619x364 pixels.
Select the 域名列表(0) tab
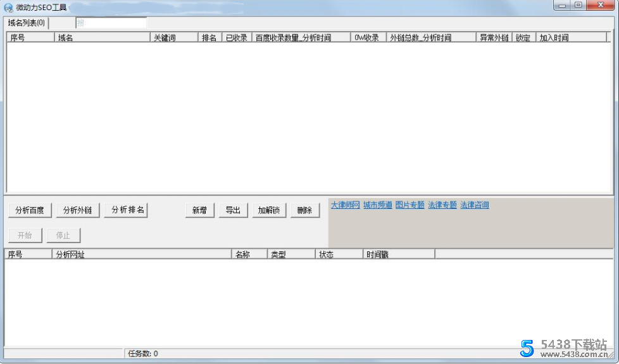click(x=26, y=23)
